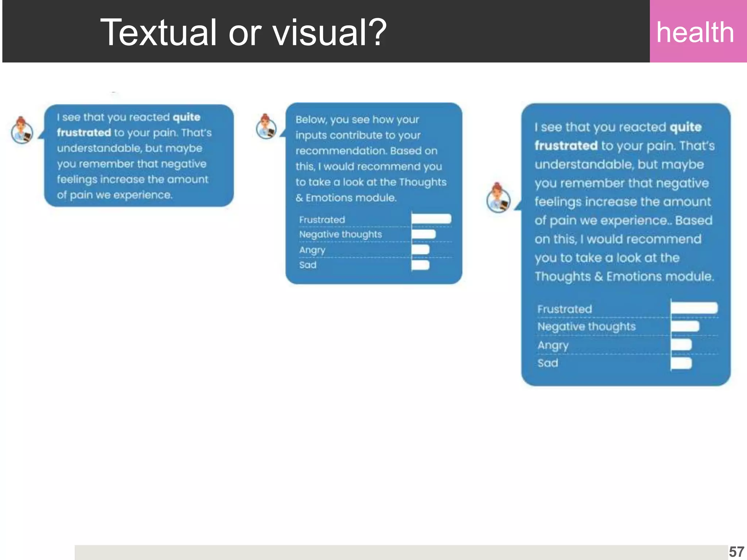
Task: Click the Negative thoughts bar in right bubble
Action: (685, 326)
